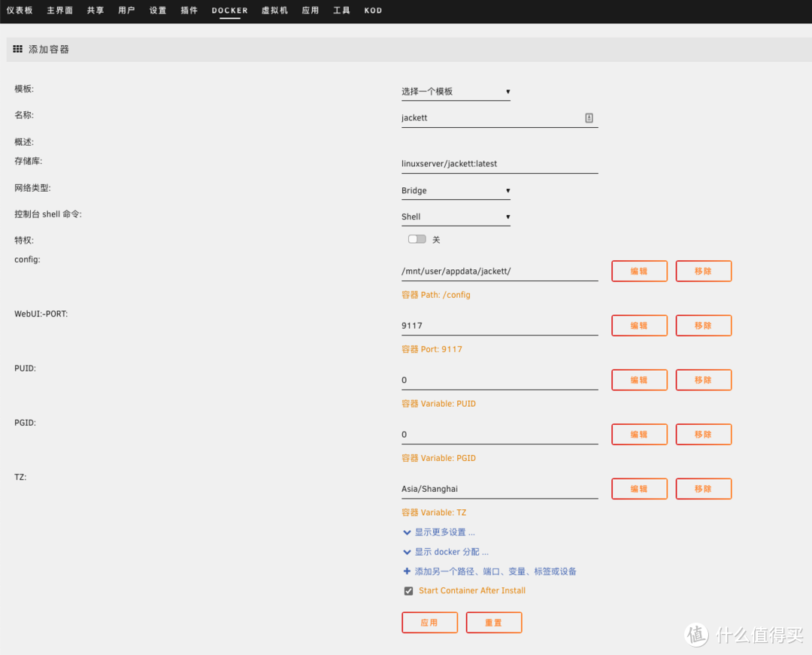Toggle the 特权 privileged switch
This screenshot has width=812, height=655.
click(x=417, y=239)
